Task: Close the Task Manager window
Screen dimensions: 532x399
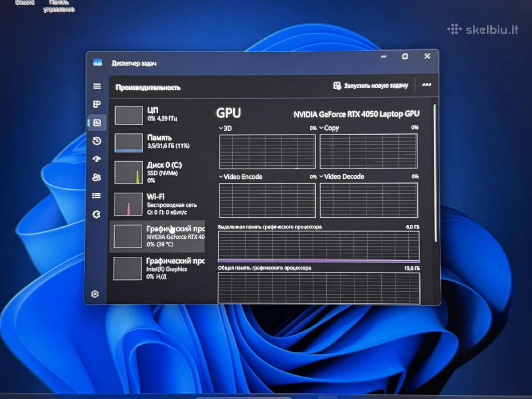Action: 427,56
